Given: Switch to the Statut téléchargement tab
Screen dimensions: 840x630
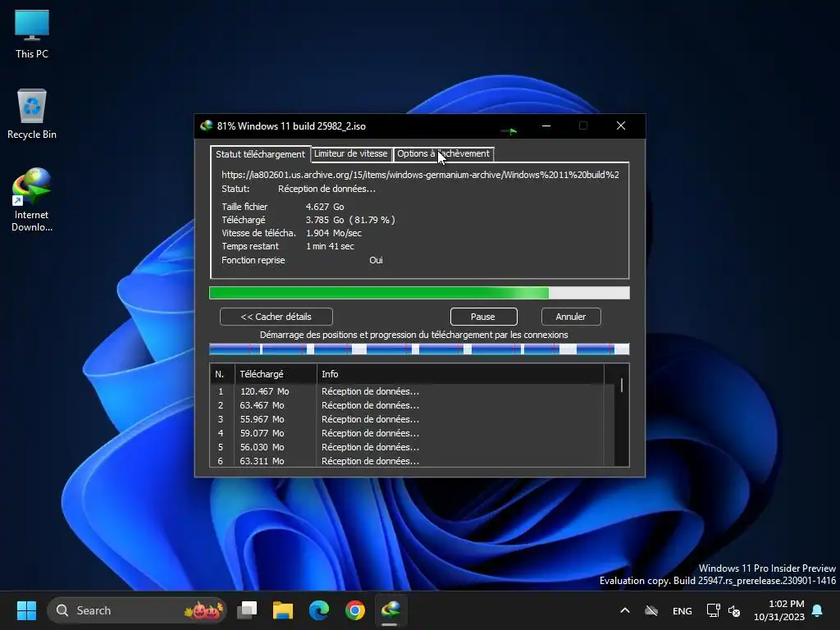Looking at the screenshot, I should click(260, 154).
